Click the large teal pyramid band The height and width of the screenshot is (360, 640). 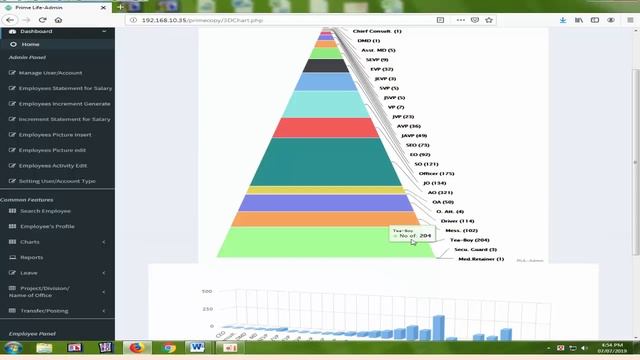[326, 162]
